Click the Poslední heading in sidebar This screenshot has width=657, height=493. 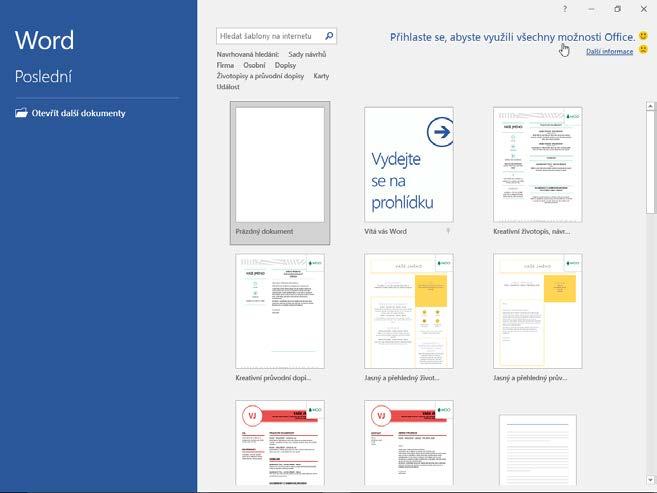pyautogui.click(x=43, y=77)
